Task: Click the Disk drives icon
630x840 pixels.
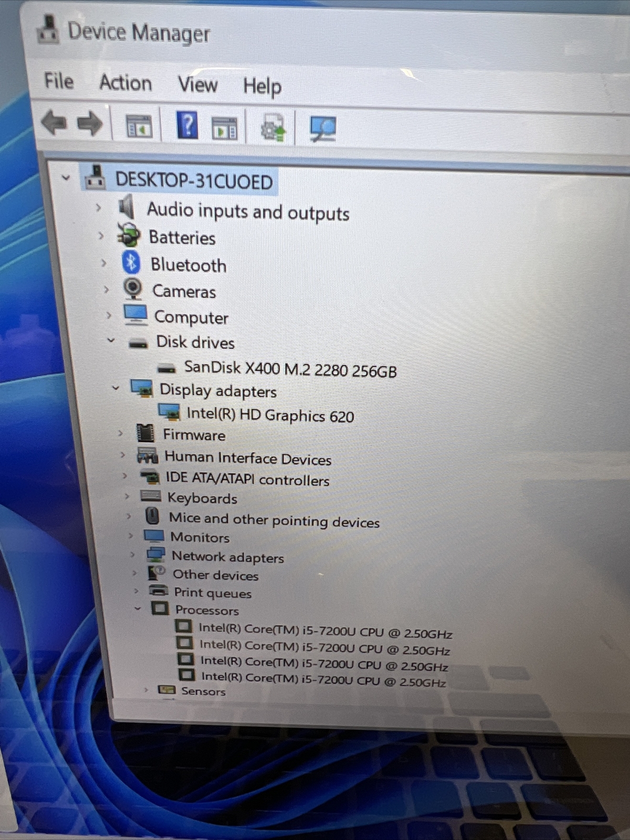Action: 139,343
